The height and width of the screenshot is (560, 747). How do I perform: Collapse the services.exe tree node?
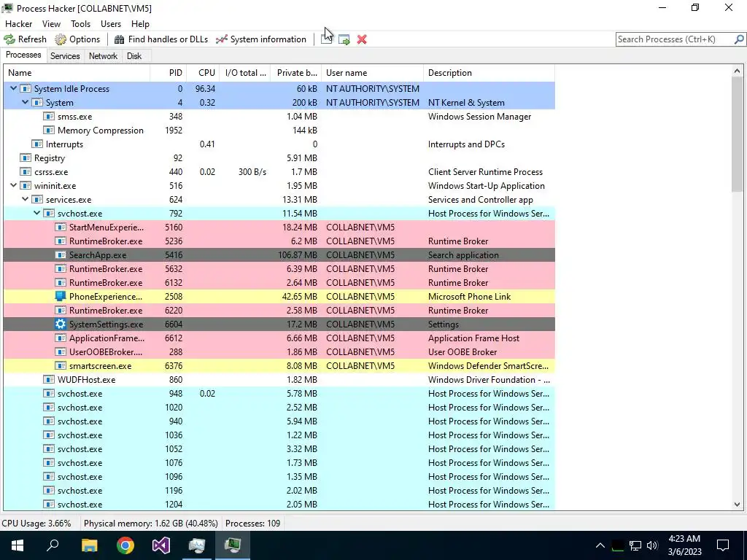pos(26,199)
